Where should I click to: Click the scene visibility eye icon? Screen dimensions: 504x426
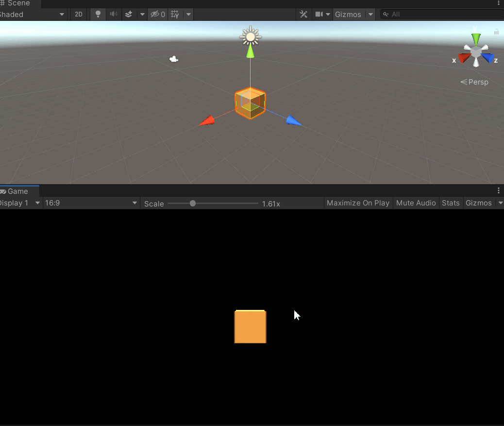coord(154,14)
